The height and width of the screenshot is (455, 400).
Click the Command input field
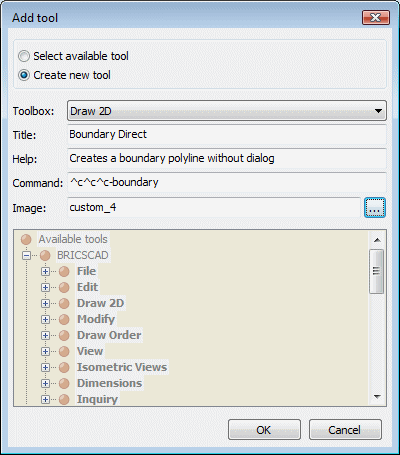[x=227, y=182]
